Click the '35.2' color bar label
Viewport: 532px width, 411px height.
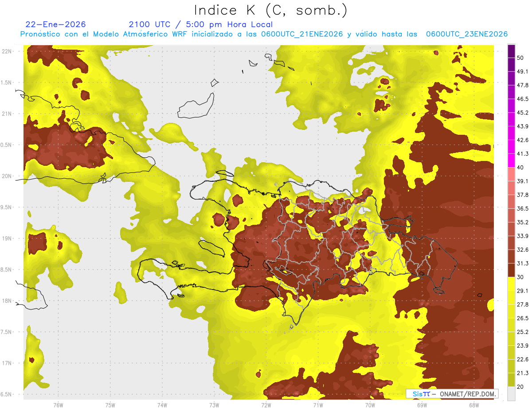pos(523,222)
